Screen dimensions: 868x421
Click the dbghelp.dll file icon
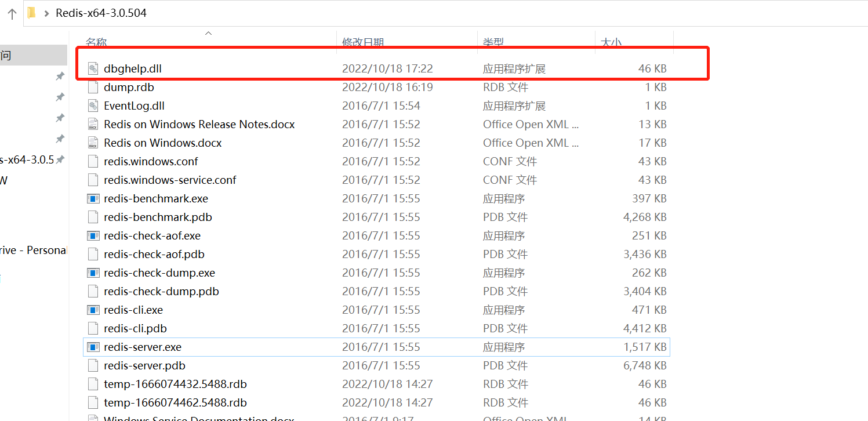click(x=93, y=68)
